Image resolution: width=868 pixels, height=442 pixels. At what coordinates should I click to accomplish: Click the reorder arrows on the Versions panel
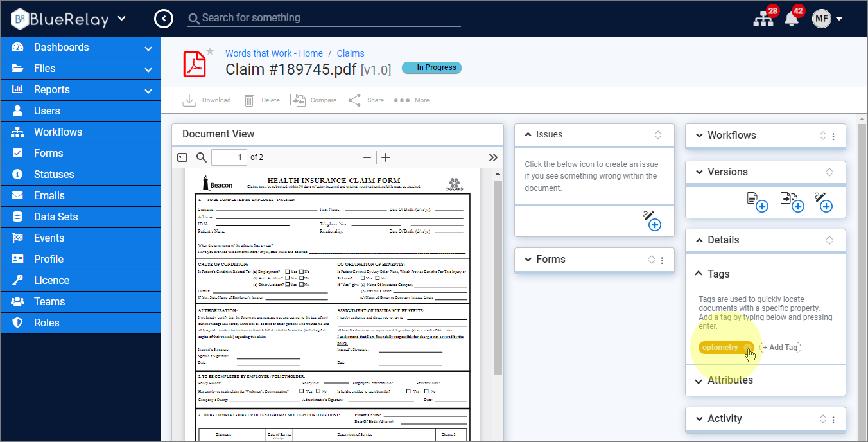point(829,172)
